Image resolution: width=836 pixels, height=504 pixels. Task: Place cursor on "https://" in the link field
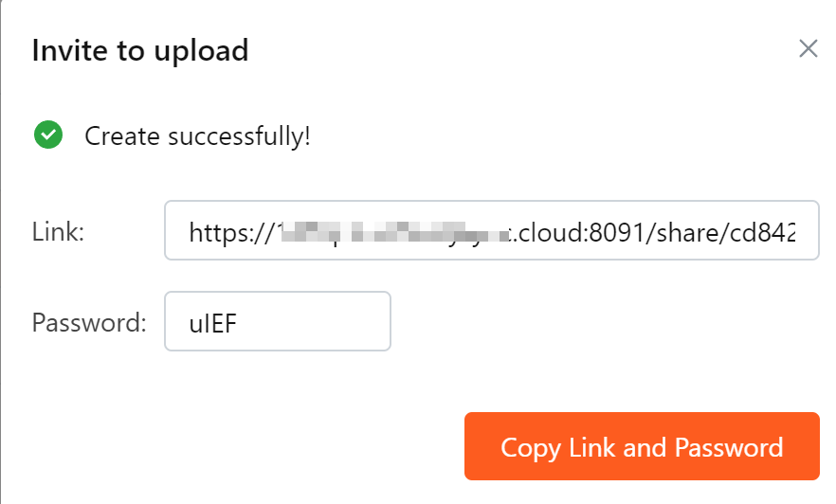232,233
